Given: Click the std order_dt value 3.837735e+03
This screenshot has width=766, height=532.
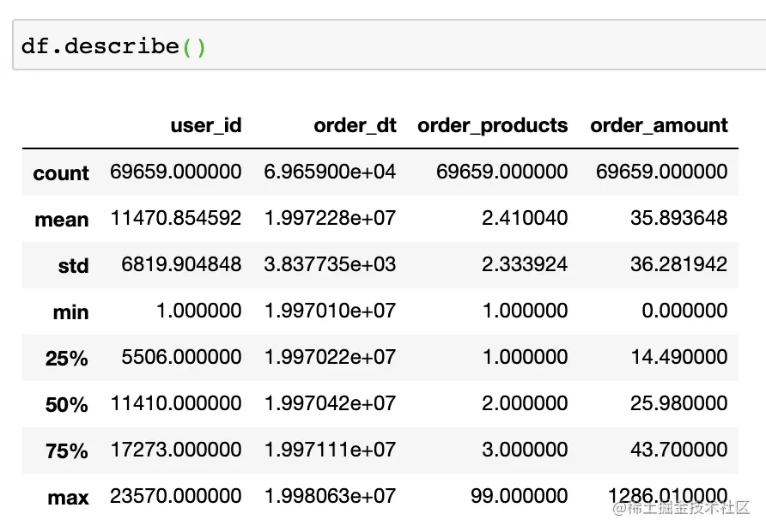Looking at the screenshot, I should [x=331, y=264].
